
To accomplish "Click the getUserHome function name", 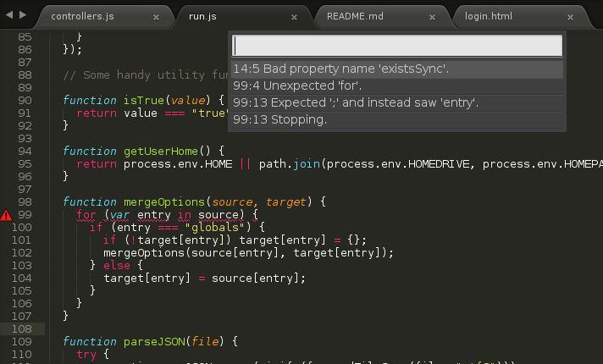I will click(161, 152).
